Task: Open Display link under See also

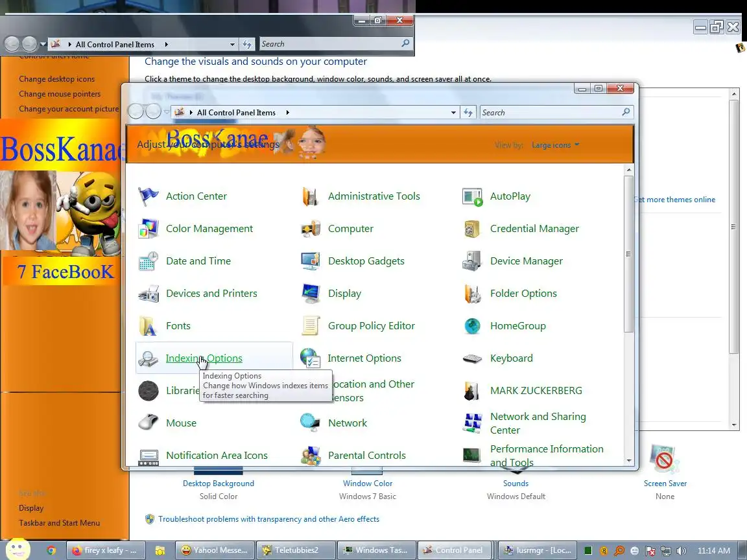Action: click(31, 508)
